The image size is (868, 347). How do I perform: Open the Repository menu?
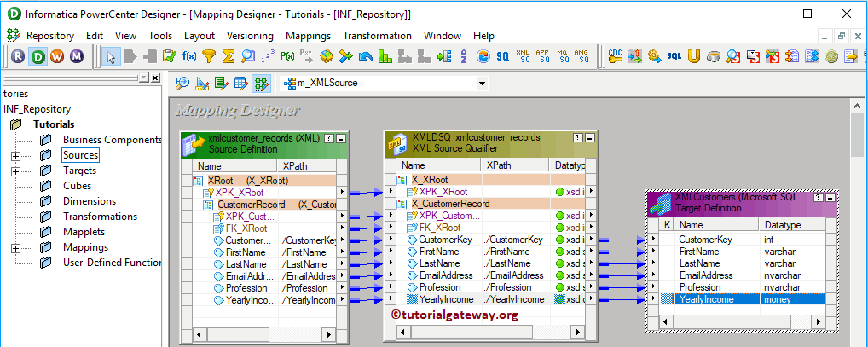(50, 36)
